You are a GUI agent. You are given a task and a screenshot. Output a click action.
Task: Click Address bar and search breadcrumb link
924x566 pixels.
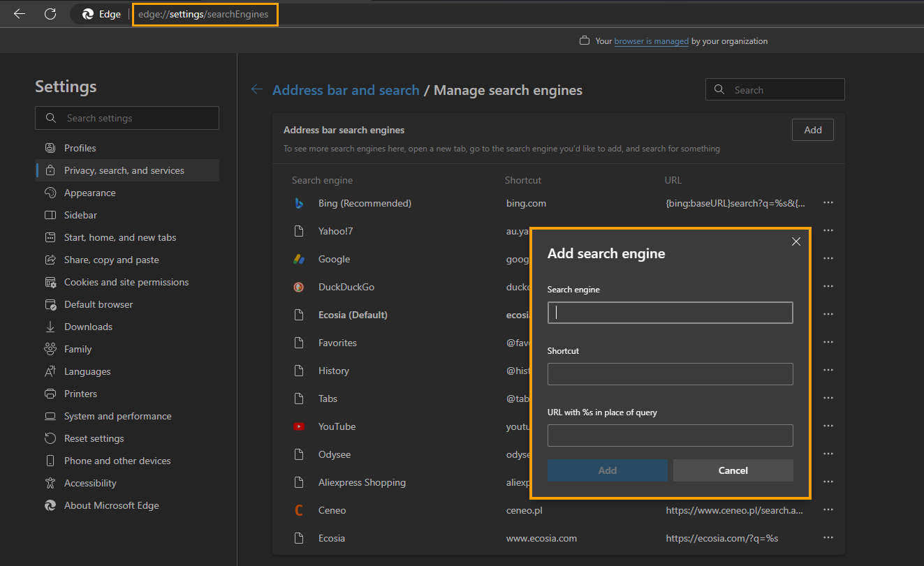[346, 90]
